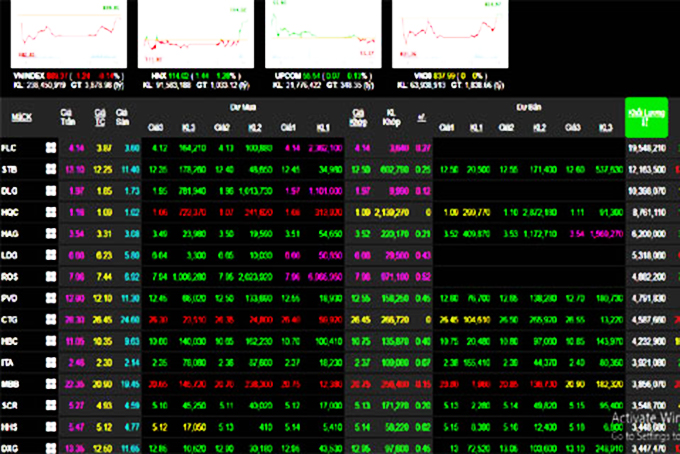The image size is (680, 454).
Task: Sort table by the Mã CK column header
Action: coord(20,116)
